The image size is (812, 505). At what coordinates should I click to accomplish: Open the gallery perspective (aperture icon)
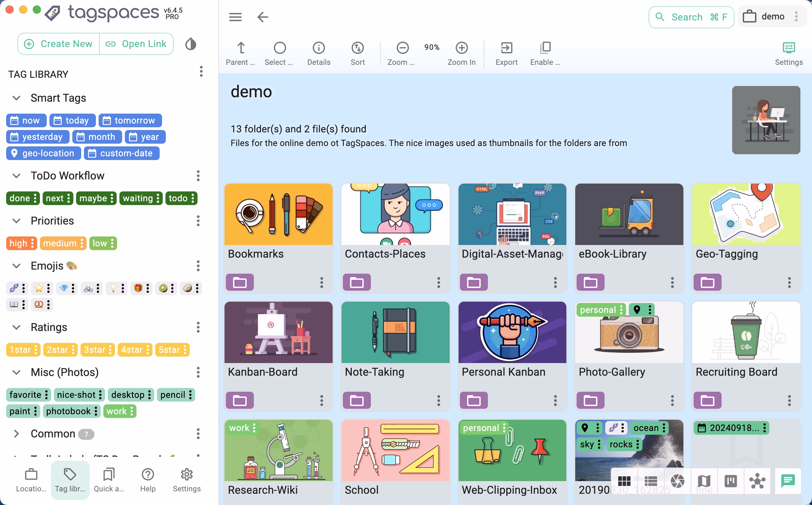(677, 481)
